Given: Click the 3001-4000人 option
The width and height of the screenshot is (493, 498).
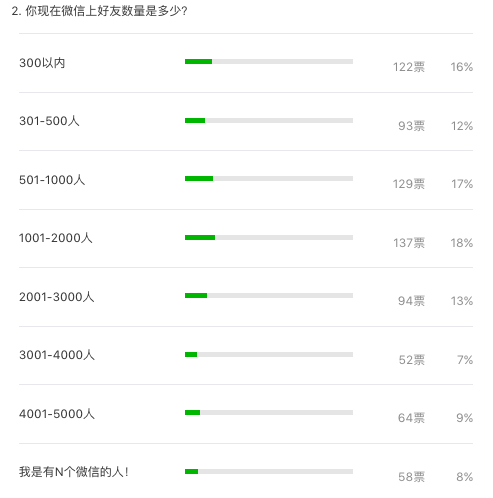Looking at the screenshot, I should point(57,355).
